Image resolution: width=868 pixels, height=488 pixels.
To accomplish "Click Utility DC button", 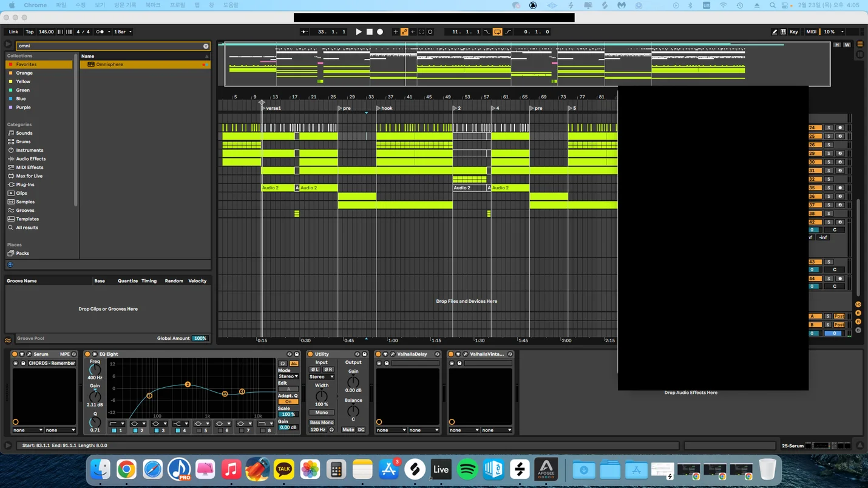I will click(361, 430).
